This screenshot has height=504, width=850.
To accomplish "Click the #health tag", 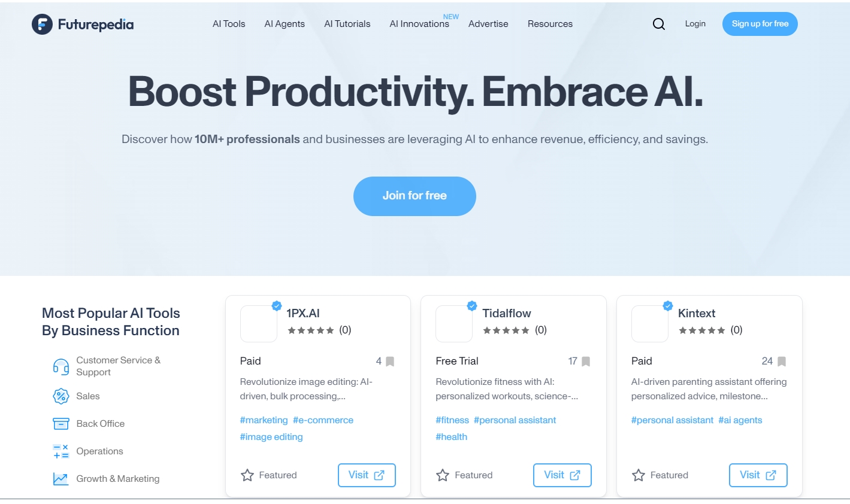I will (451, 437).
